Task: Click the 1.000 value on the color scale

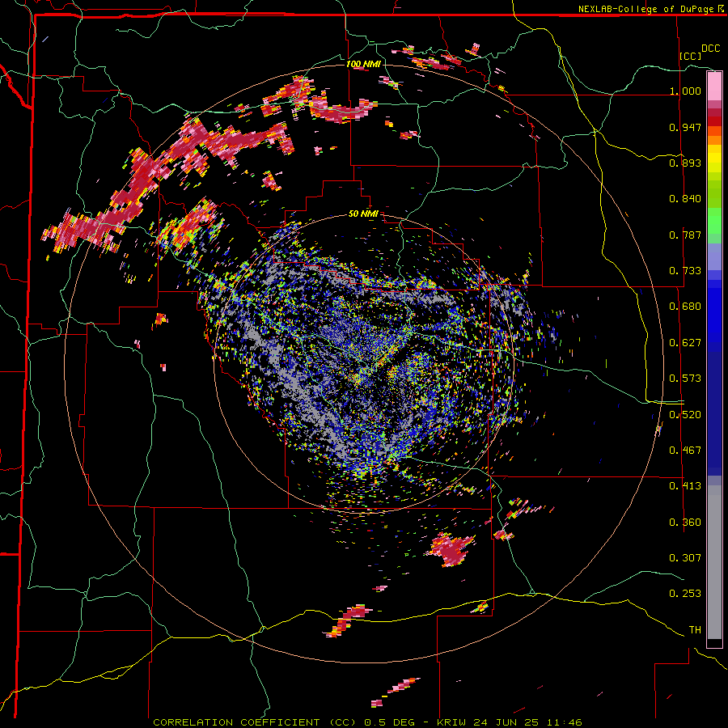Action: coord(685,91)
